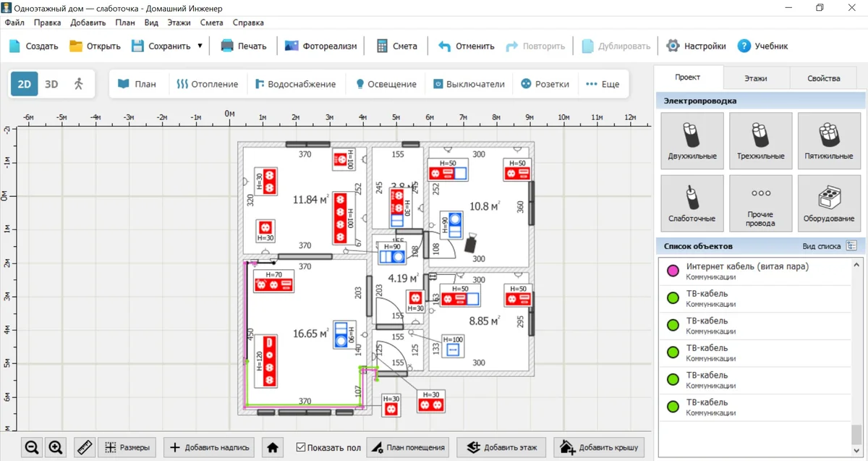This screenshot has height=461, width=868.
Task: Click the Добавить этаж button
Action: pyautogui.click(x=502, y=447)
